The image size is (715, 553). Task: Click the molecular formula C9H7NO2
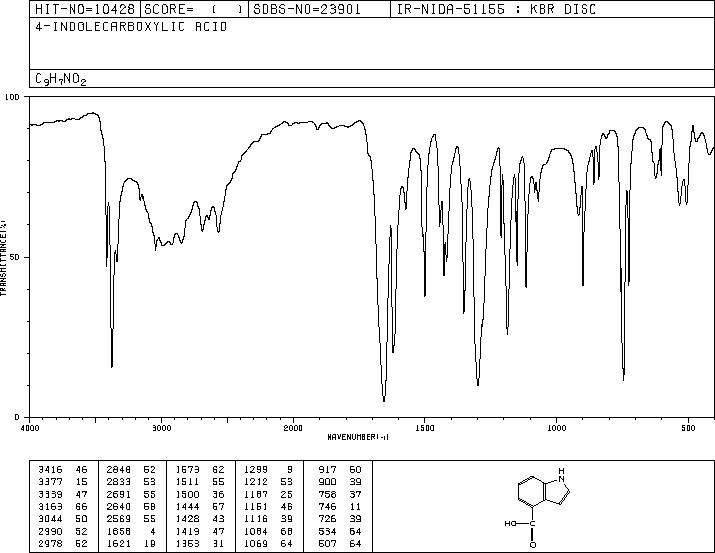point(61,79)
